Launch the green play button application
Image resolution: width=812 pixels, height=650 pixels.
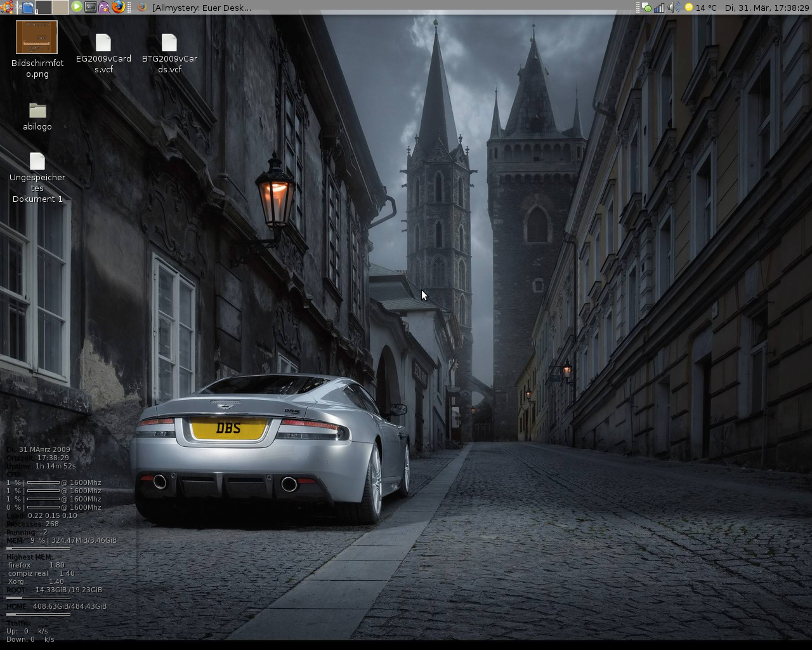click(77, 6)
